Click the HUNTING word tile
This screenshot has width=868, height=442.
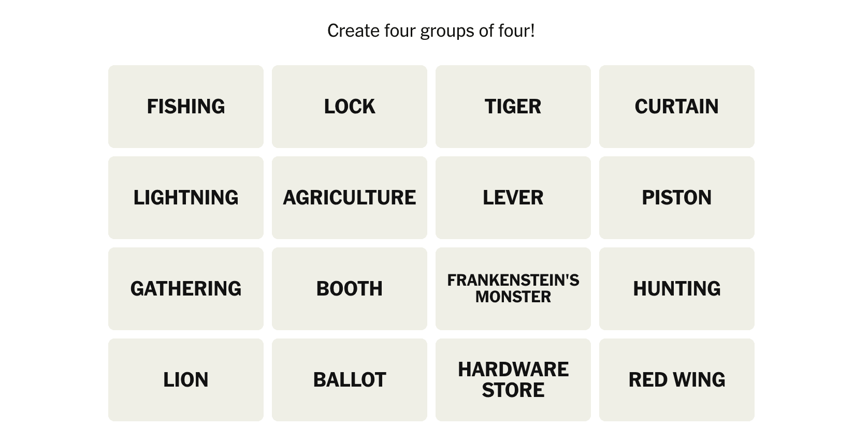[676, 289]
